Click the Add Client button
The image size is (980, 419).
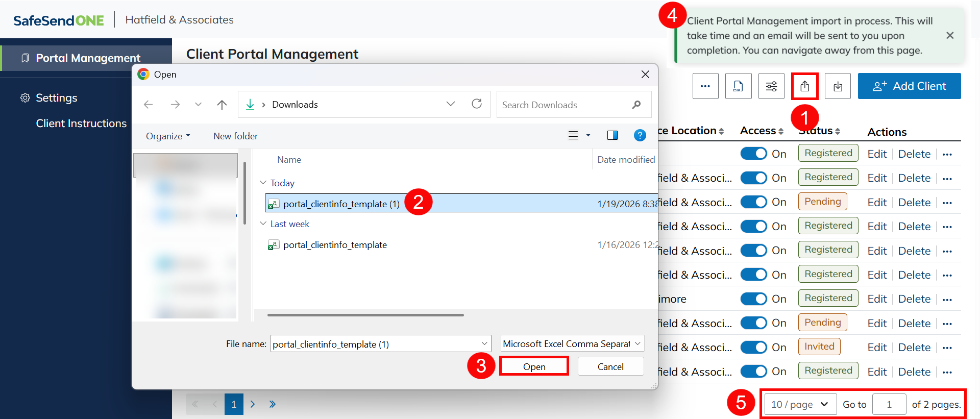pyautogui.click(x=909, y=86)
